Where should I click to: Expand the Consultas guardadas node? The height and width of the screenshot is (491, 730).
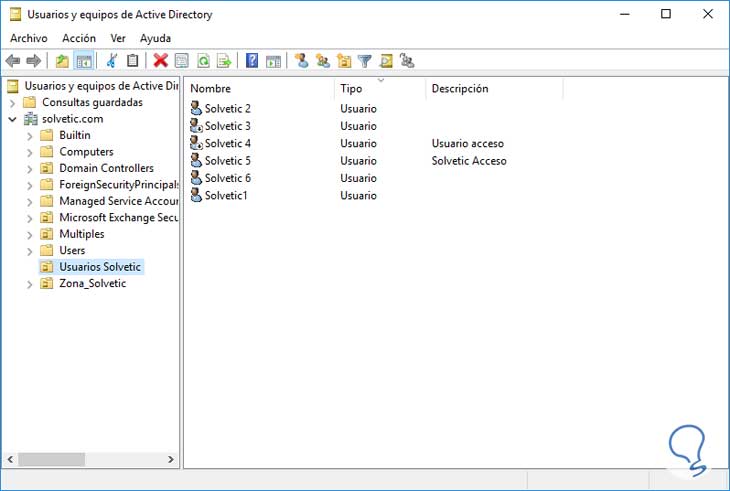tap(13, 103)
